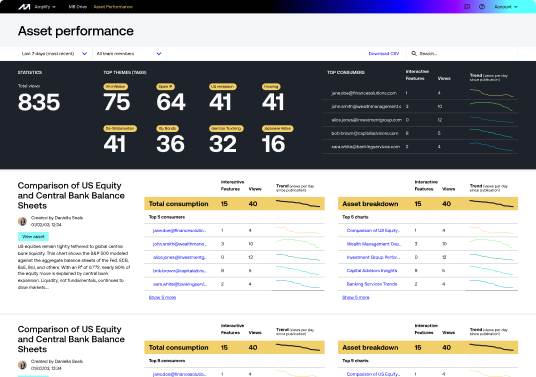Click the tag above the number 75
Screen dimensions: 536x377
(x=116, y=87)
